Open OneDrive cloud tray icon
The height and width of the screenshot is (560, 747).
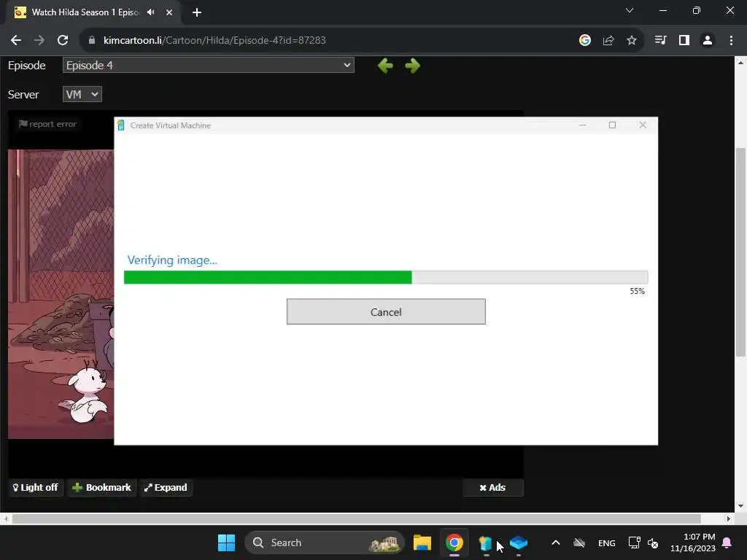(579, 542)
